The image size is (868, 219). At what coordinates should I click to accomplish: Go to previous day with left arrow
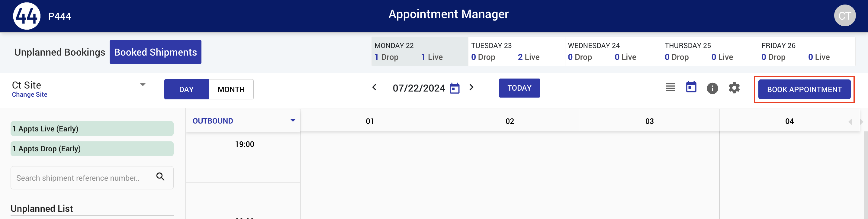tap(375, 88)
